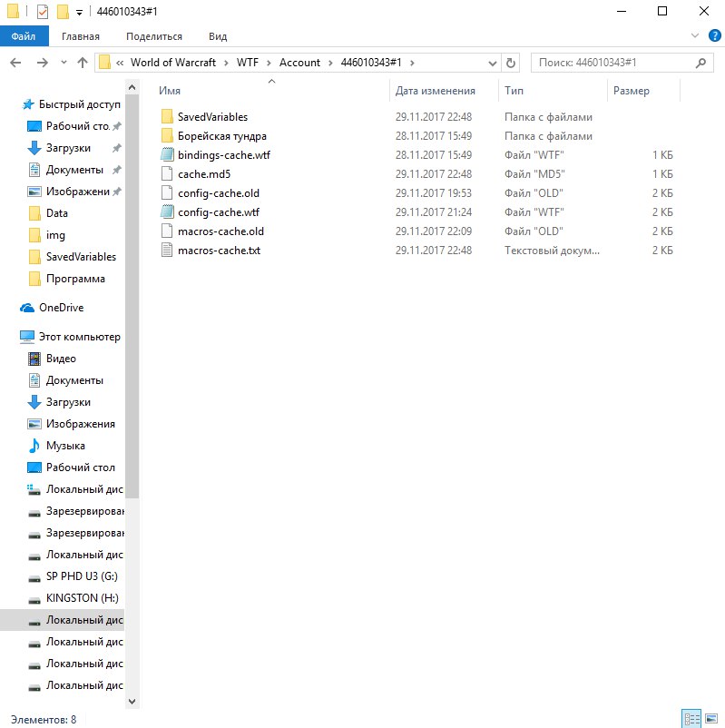Screen dimensions: 725x728
Task: Refresh the current folder view
Action: point(511,63)
